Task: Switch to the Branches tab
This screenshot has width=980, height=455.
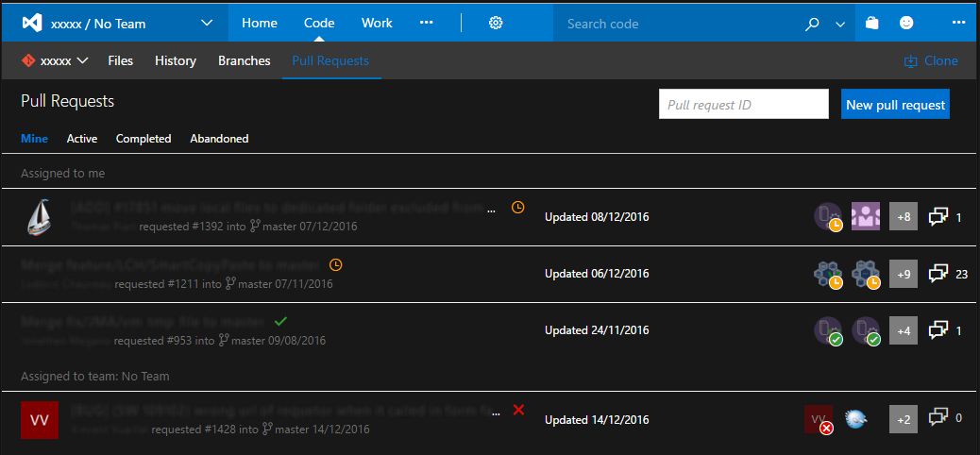Action: pyautogui.click(x=245, y=60)
